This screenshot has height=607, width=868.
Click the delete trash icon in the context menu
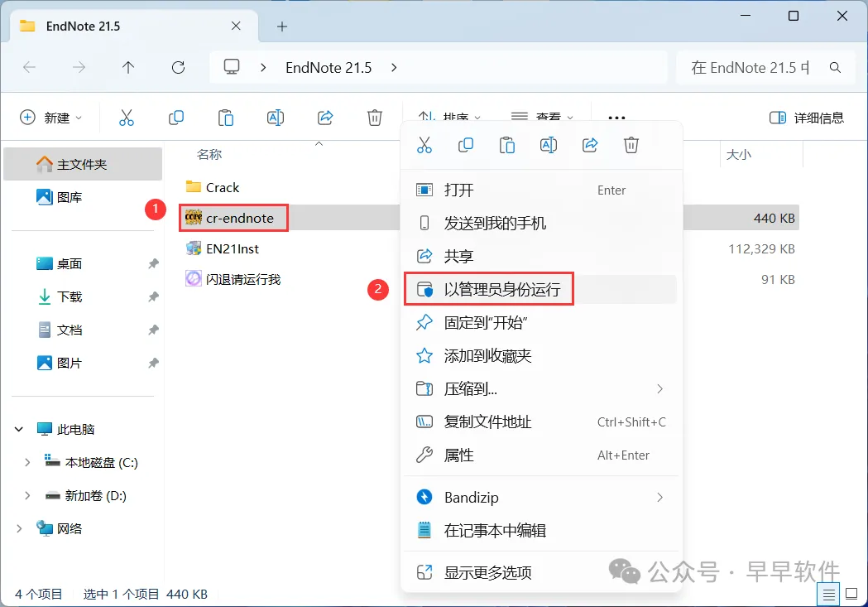coord(631,145)
